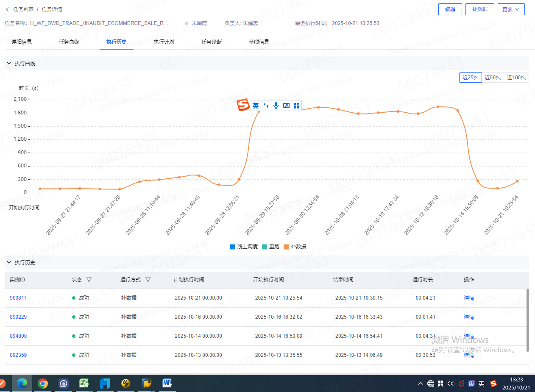Viewport: 535px width, 392px height.
Task: Switch to the 任务血缘 tab
Action: (x=69, y=42)
